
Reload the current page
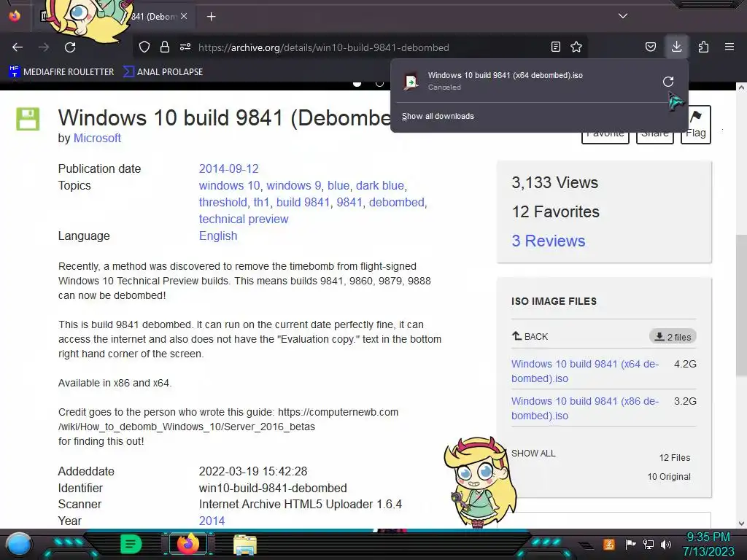70,47
